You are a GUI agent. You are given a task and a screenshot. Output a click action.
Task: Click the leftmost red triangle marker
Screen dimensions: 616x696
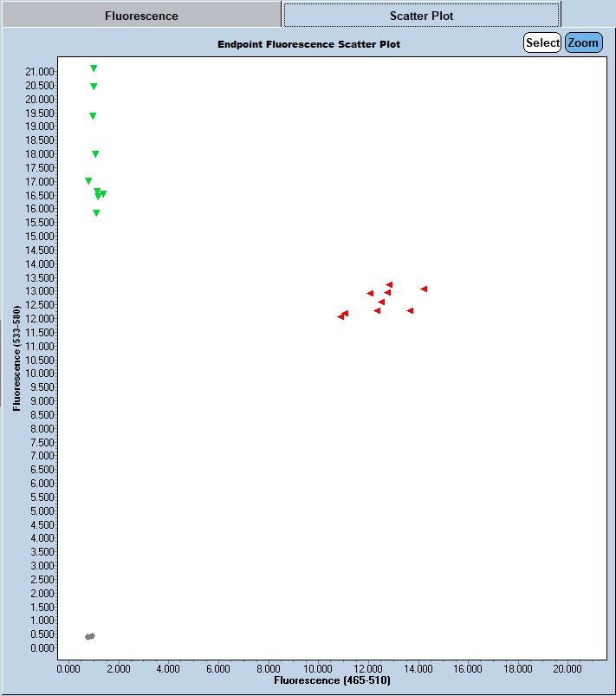coord(340,316)
